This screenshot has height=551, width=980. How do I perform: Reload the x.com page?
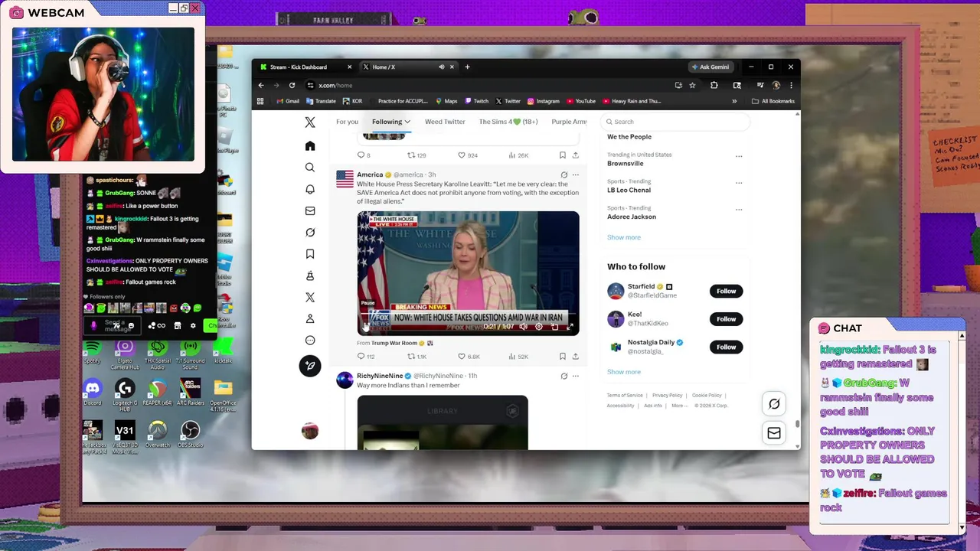tap(292, 85)
